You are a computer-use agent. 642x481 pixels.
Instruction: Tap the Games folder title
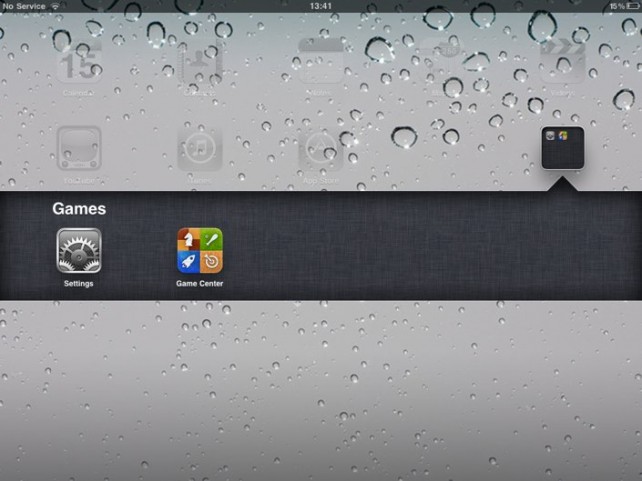(x=79, y=209)
